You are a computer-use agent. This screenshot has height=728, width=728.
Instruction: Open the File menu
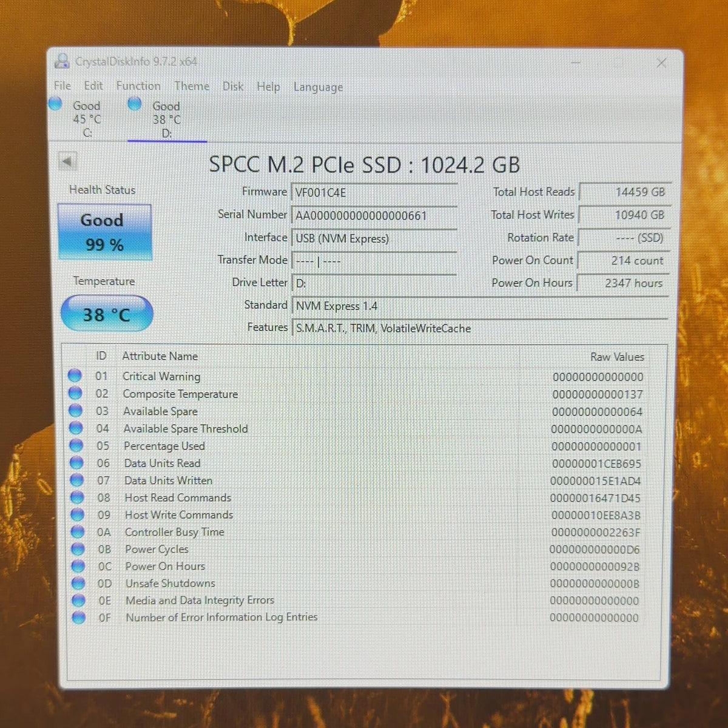coord(62,86)
